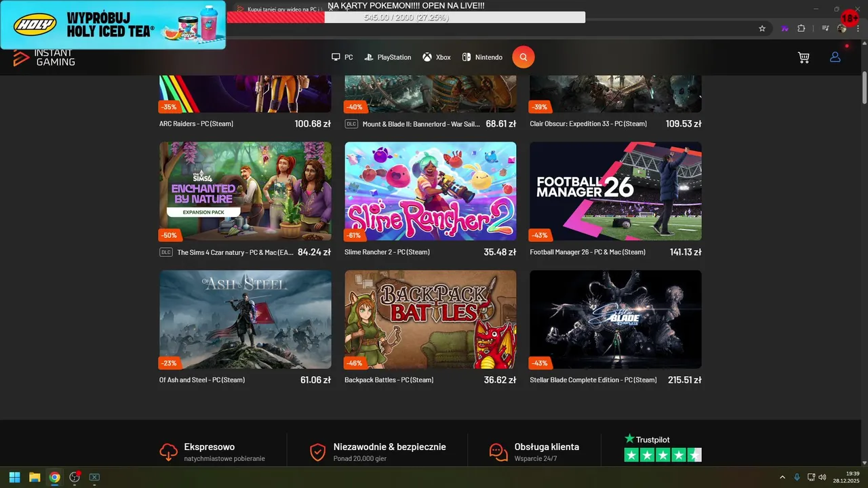Show hidden tray icons chevron

coord(782,477)
